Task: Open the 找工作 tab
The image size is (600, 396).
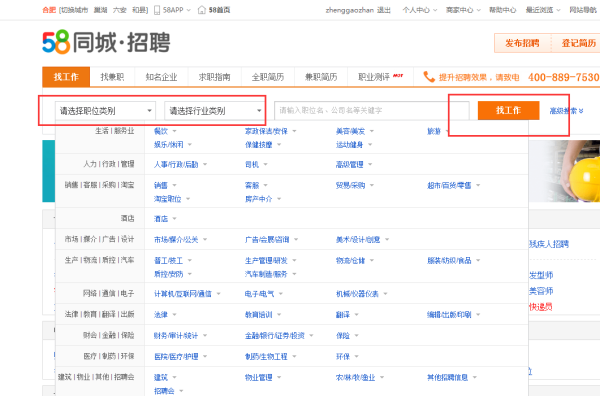Action: click(66, 77)
